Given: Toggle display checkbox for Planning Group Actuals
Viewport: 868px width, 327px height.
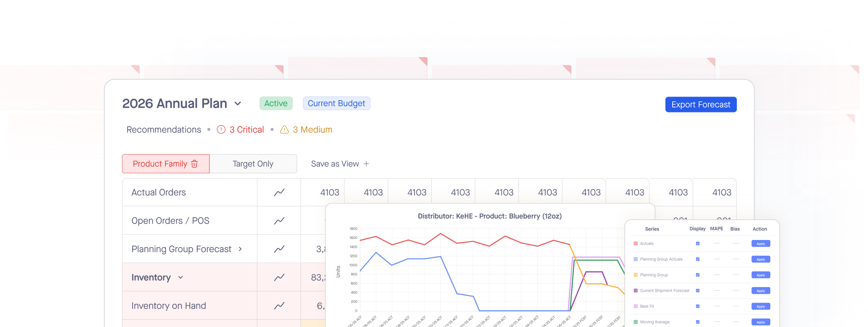Looking at the screenshot, I should (x=698, y=259).
